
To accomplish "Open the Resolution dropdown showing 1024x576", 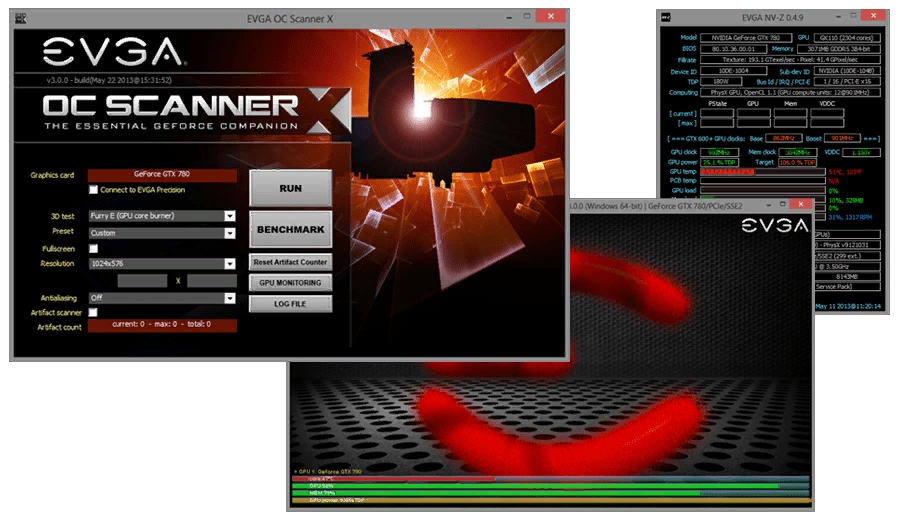I will pos(229,264).
